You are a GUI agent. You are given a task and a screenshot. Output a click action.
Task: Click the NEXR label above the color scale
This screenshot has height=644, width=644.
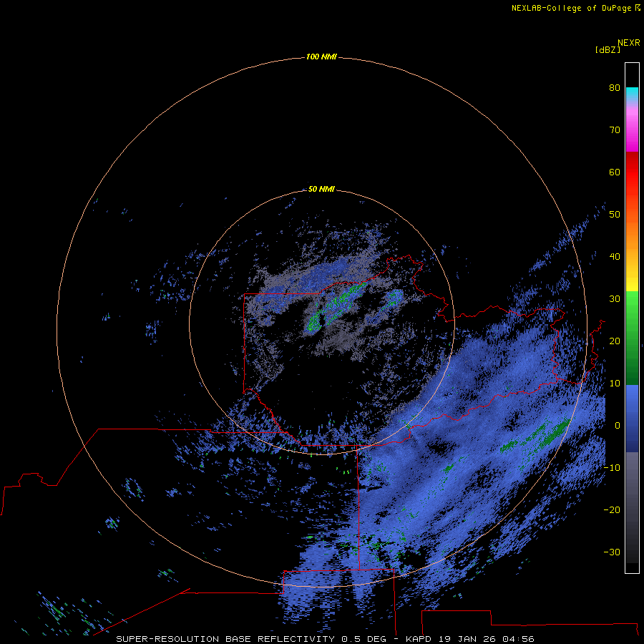(x=629, y=43)
